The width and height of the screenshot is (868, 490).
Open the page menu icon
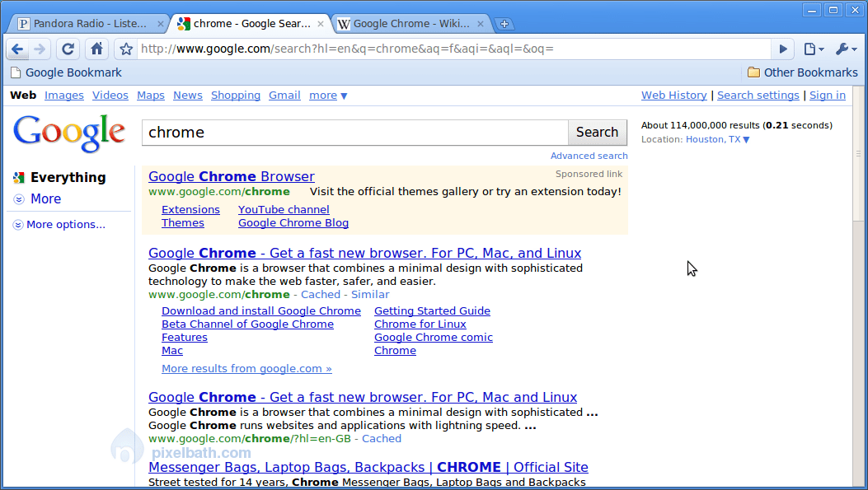[x=814, y=49]
